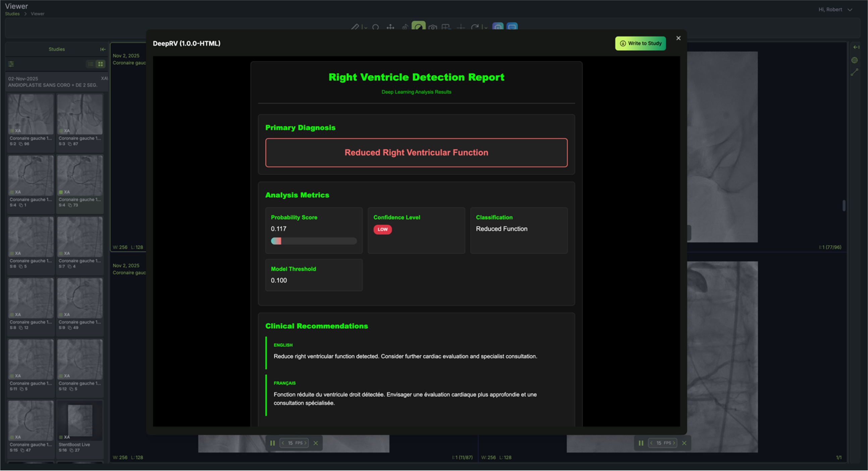Activate the Pan tool
868x471 pixels.
[390, 27]
